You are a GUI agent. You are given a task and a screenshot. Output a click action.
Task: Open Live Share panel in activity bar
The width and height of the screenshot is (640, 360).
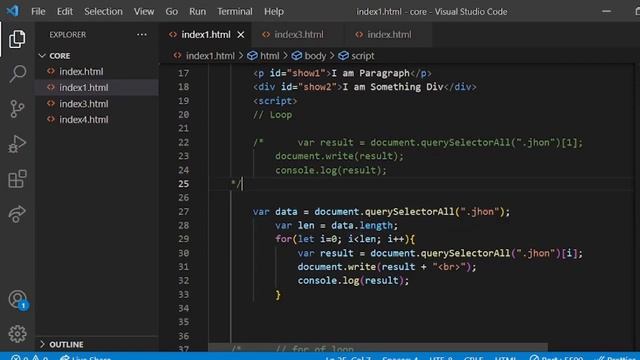(17, 213)
